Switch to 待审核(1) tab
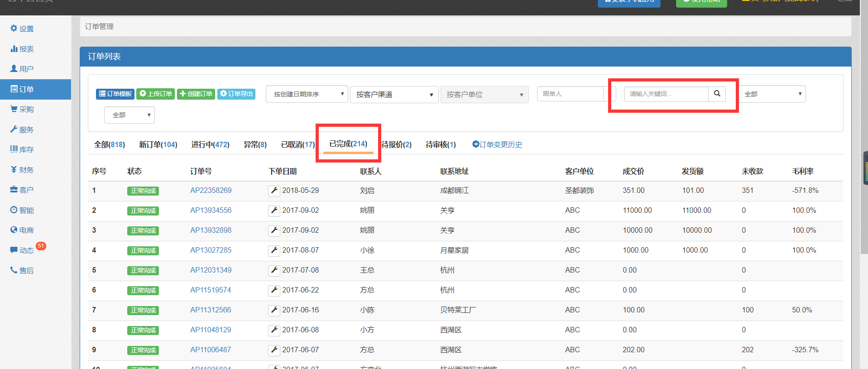The image size is (868, 369). click(441, 144)
